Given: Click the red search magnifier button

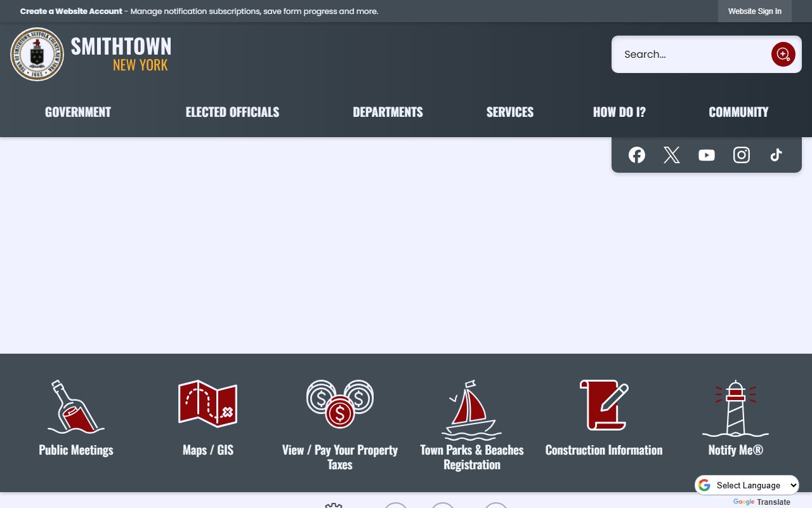Looking at the screenshot, I should click(x=783, y=54).
